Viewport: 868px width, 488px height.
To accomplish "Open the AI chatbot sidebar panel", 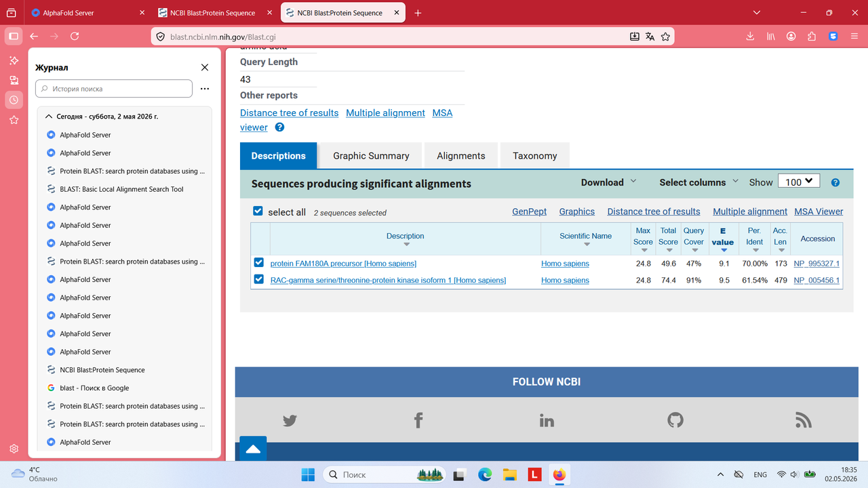I will click(14, 61).
